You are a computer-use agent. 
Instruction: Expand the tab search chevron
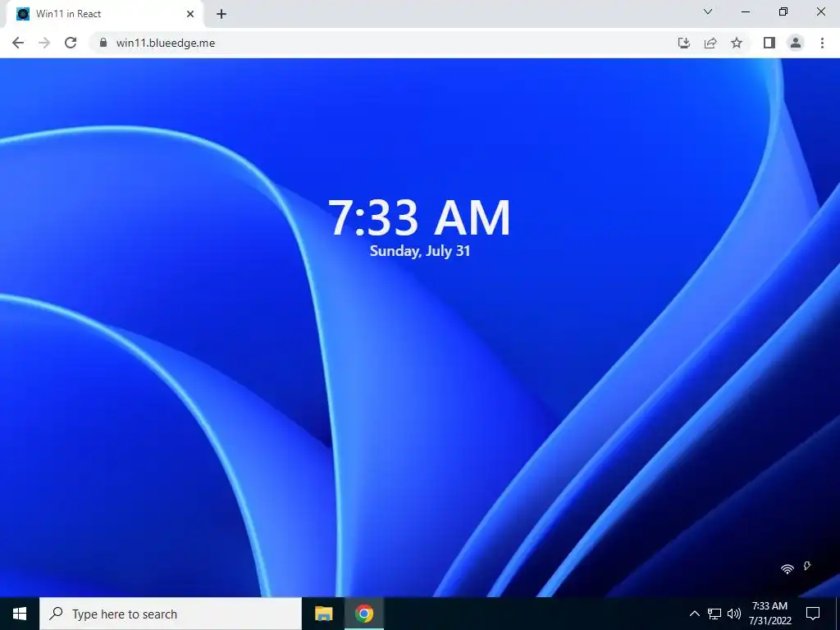(x=708, y=11)
